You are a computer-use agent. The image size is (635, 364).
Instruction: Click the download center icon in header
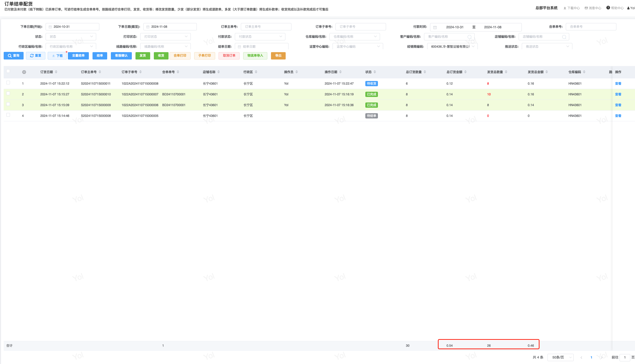[x=565, y=8]
